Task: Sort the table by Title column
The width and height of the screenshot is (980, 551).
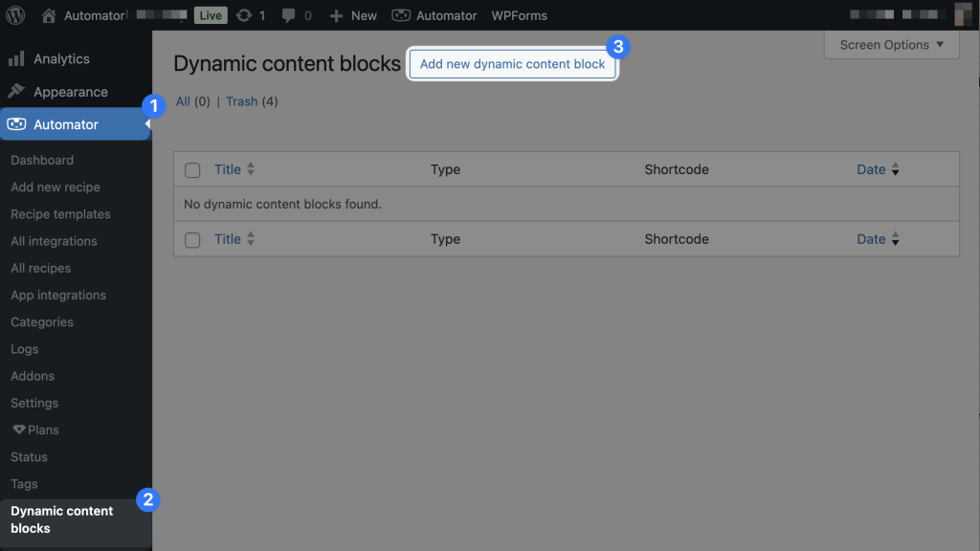Action: coord(226,169)
